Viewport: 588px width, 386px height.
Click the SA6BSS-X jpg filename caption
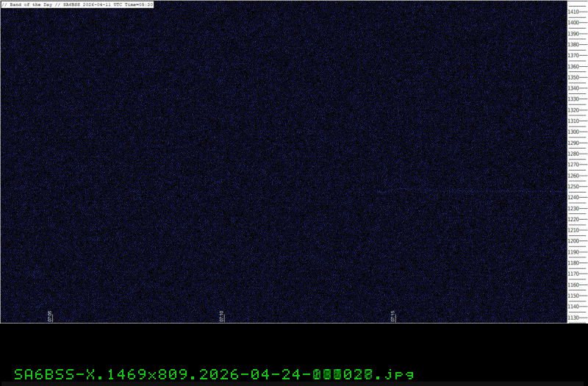[x=214, y=374]
